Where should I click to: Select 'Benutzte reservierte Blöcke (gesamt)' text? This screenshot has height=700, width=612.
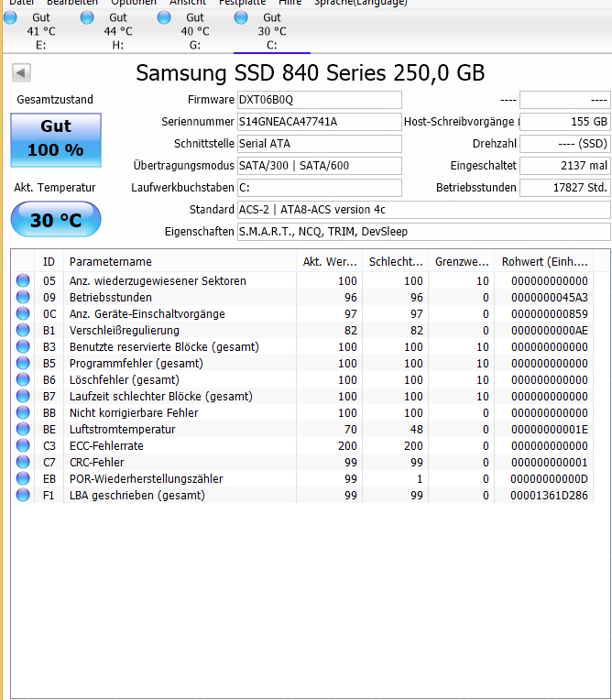tap(164, 347)
